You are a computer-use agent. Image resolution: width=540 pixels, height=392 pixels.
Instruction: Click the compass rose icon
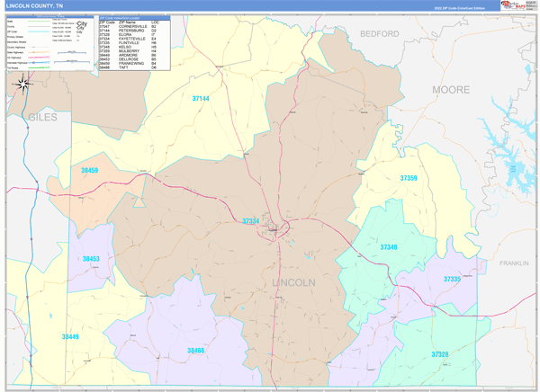(22, 84)
